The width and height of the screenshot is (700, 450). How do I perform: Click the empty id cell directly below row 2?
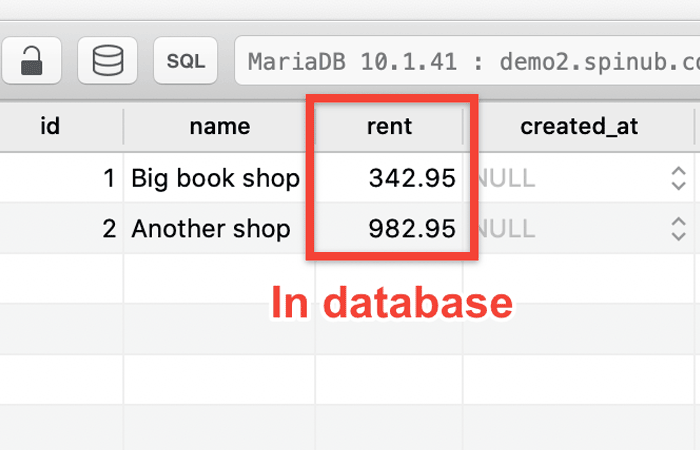tap(60, 278)
